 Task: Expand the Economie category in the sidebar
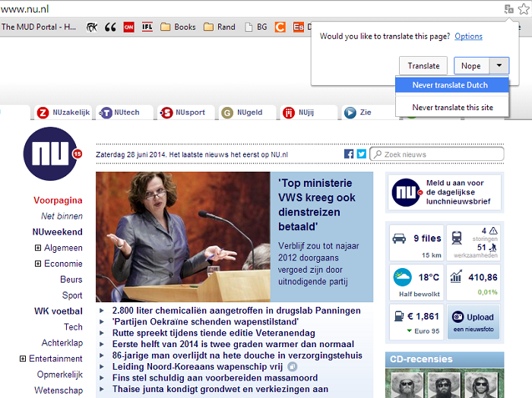tap(38, 264)
